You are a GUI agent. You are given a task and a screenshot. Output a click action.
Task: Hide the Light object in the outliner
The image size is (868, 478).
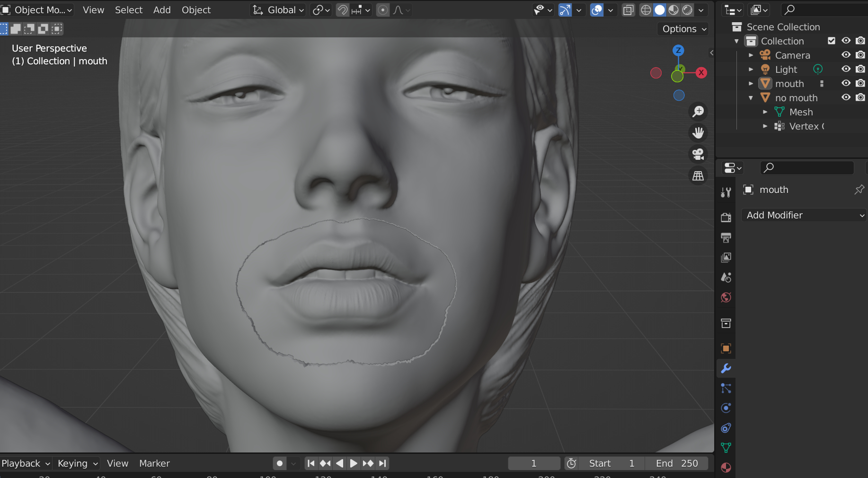tap(846, 69)
